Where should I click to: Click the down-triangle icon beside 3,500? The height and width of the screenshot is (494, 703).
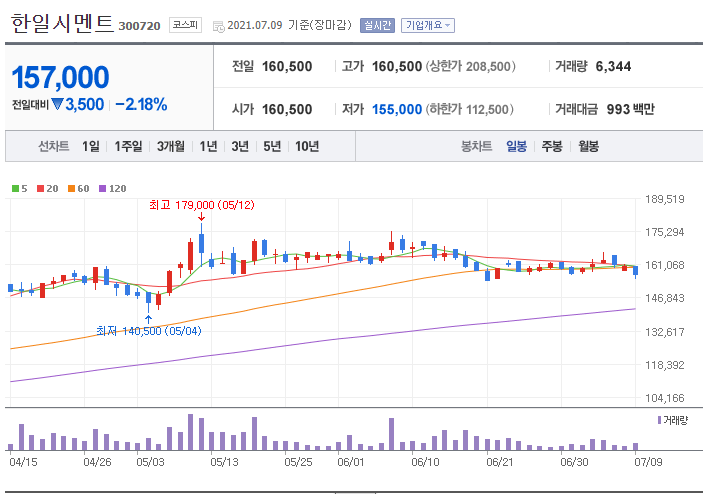click(57, 104)
